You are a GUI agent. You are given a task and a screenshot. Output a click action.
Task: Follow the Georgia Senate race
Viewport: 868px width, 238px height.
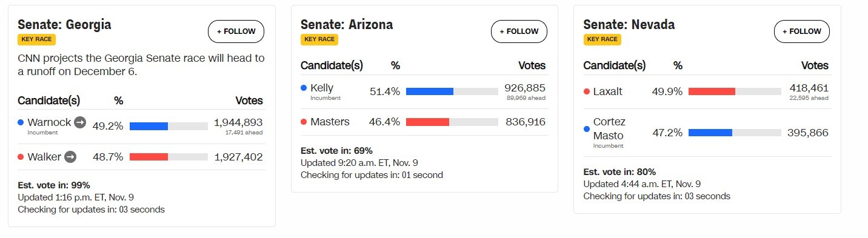click(x=236, y=31)
